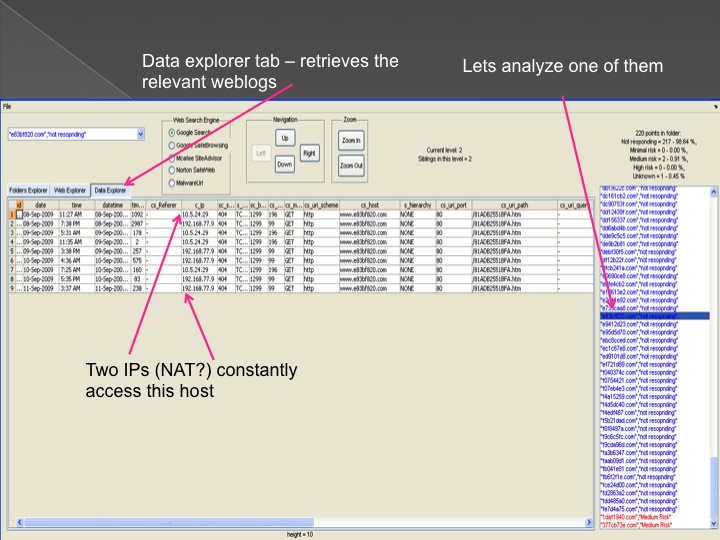720x540 pixels.
Task: Switch to the Folders Explorer tab
Action: 28,190
